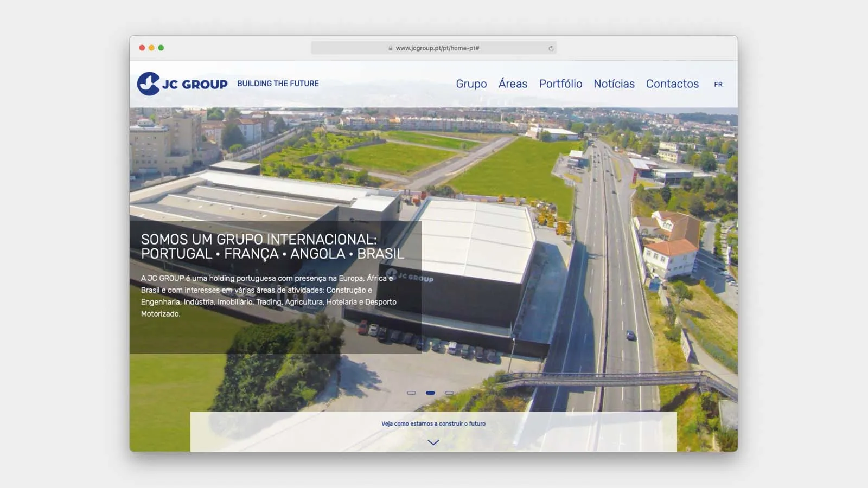Click the green maximize window button
Image resolution: width=868 pixels, height=488 pixels.
[x=161, y=48]
